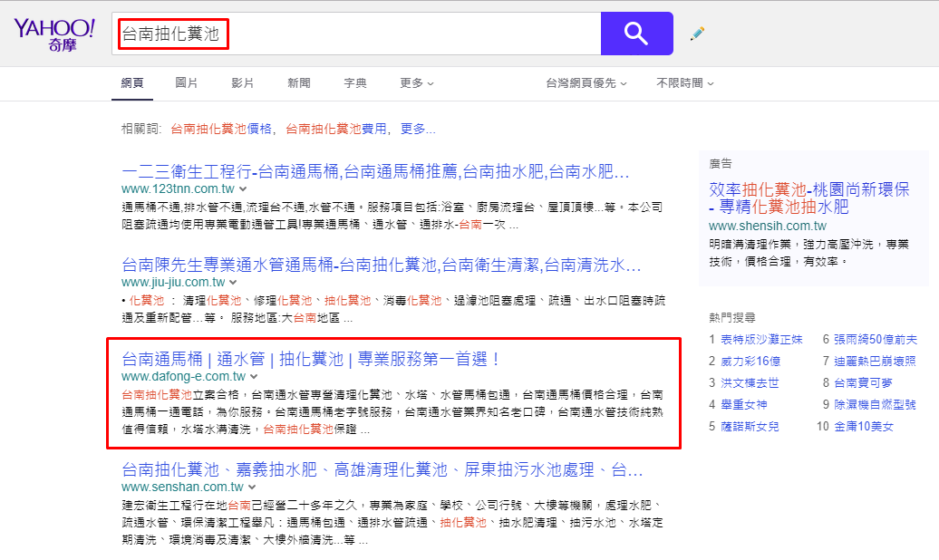
Task: Open the 新聞 tab
Action: coord(299,83)
